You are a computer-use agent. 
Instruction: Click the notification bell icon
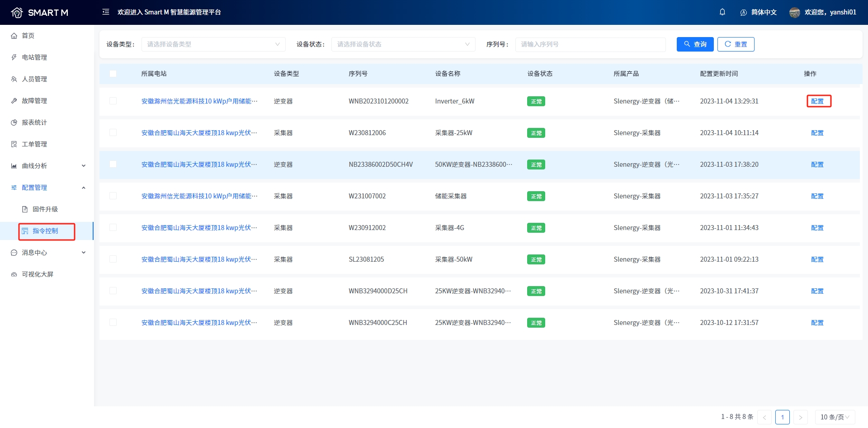pos(722,12)
